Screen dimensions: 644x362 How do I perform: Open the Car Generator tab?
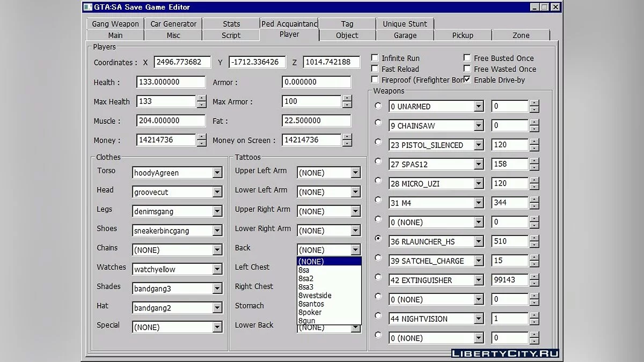tap(173, 24)
